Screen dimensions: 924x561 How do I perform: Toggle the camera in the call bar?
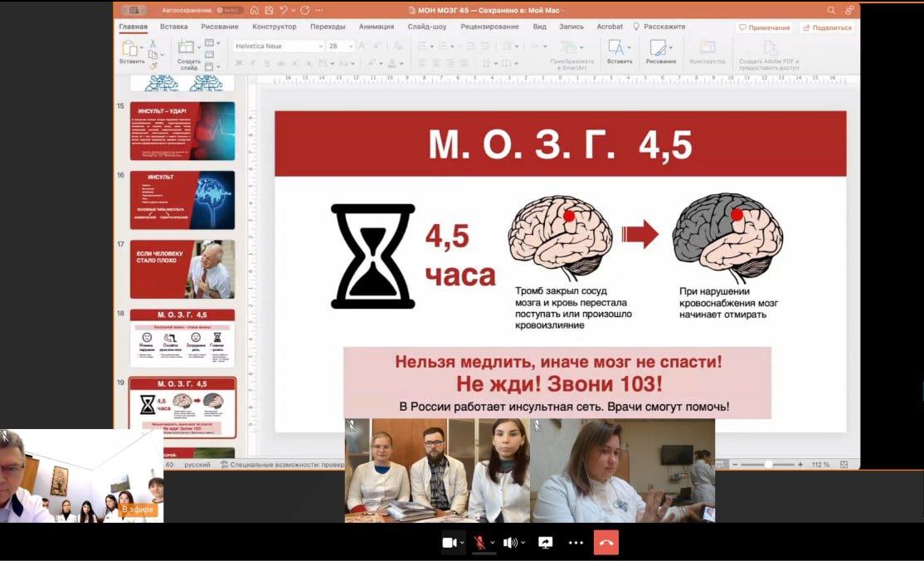[x=449, y=543]
